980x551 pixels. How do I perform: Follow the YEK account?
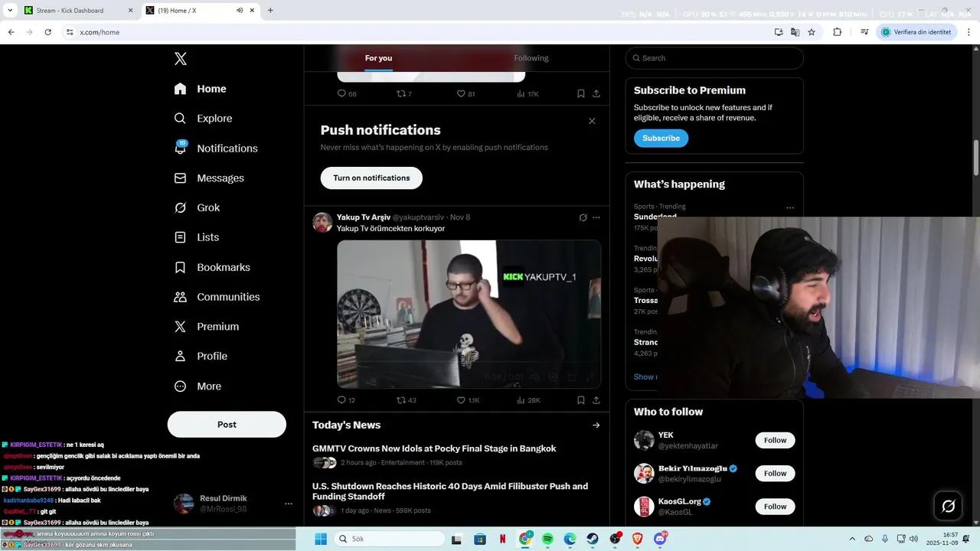(775, 441)
